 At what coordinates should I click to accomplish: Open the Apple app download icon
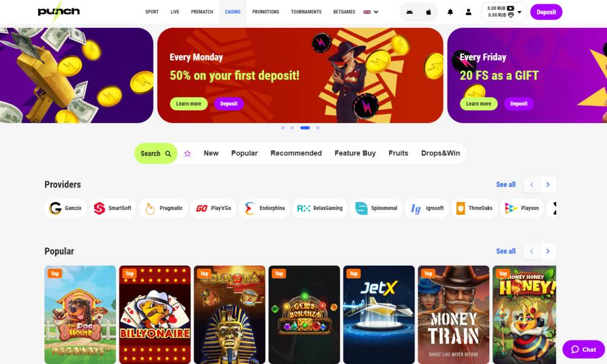tap(429, 12)
